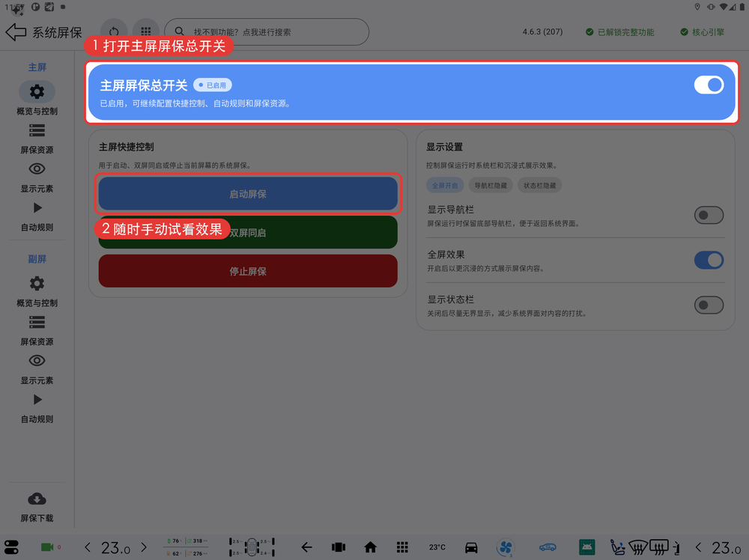749x560 pixels.
Task: Click the left 23.0 temperature value
Action: [x=115, y=547]
